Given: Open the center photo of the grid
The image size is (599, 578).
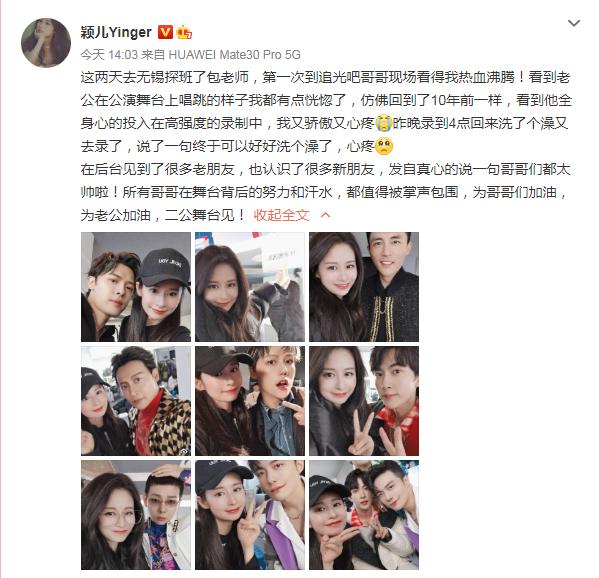Looking at the screenshot, I should point(250,401).
